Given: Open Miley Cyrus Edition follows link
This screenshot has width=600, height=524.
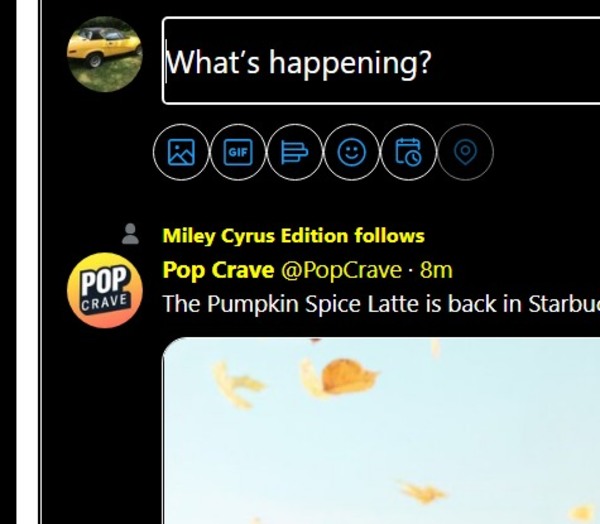Looking at the screenshot, I should [293, 235].
